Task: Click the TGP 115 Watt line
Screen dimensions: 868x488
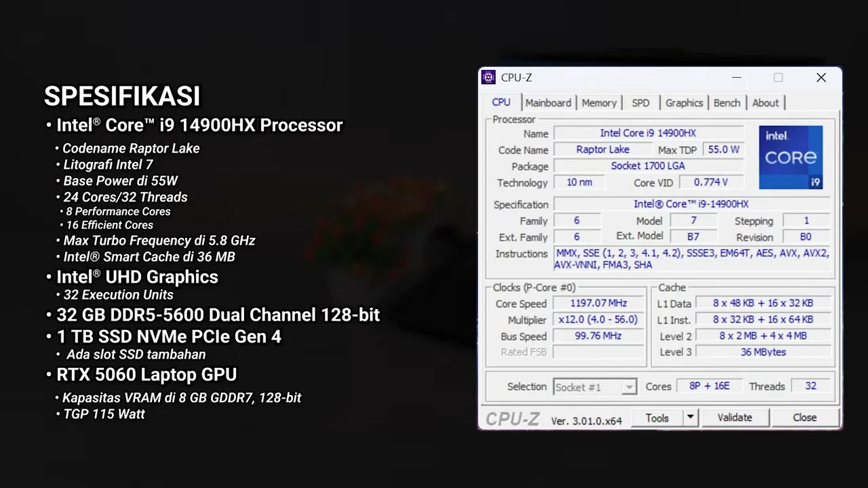Action: pyautogui.click(x=104, y=414)
